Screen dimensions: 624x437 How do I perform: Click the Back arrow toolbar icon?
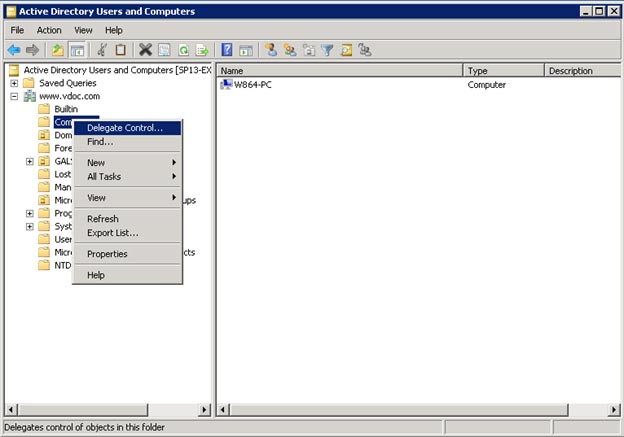(14, 50)
